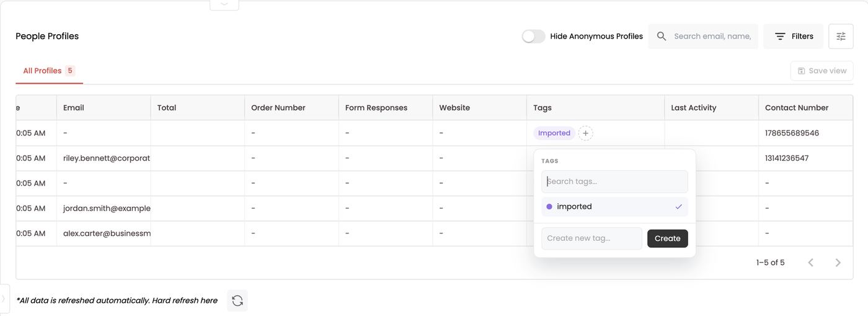Click the 1–5 of 5 pagination text
Image resolution: width=868 pixels, height=316 pixels.
click(770, 263)
